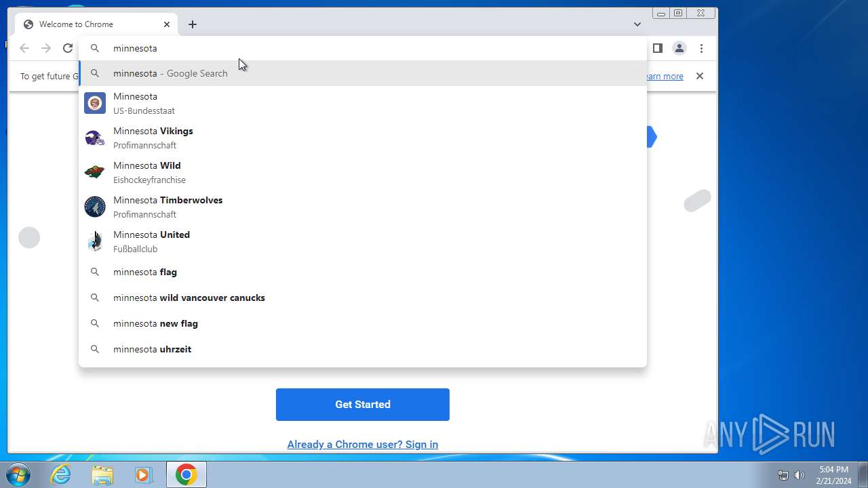This screenshot has width=868, height=488.
Task: Open the Chrome profile avatar
Action: [x=679, y=48]
